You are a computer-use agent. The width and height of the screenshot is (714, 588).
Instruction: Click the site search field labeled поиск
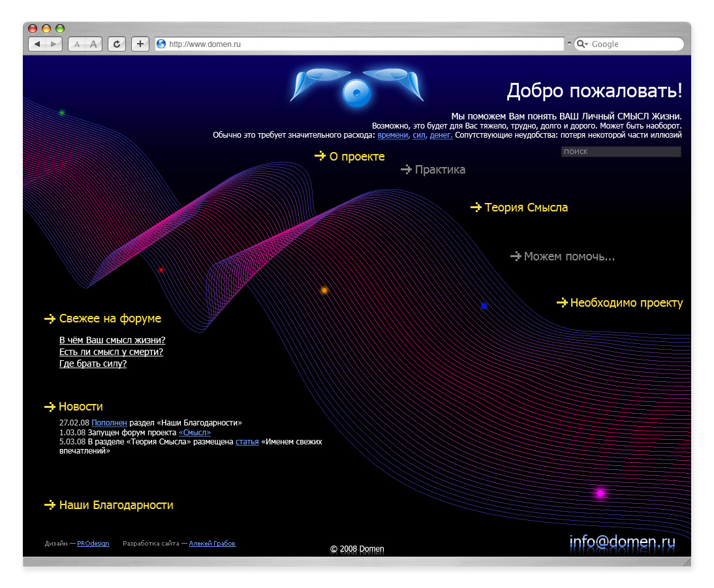[x=621, y=151]
